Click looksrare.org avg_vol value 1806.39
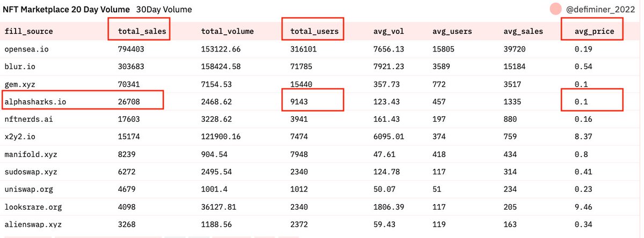The image size is (644, 238). coord(389,207)
